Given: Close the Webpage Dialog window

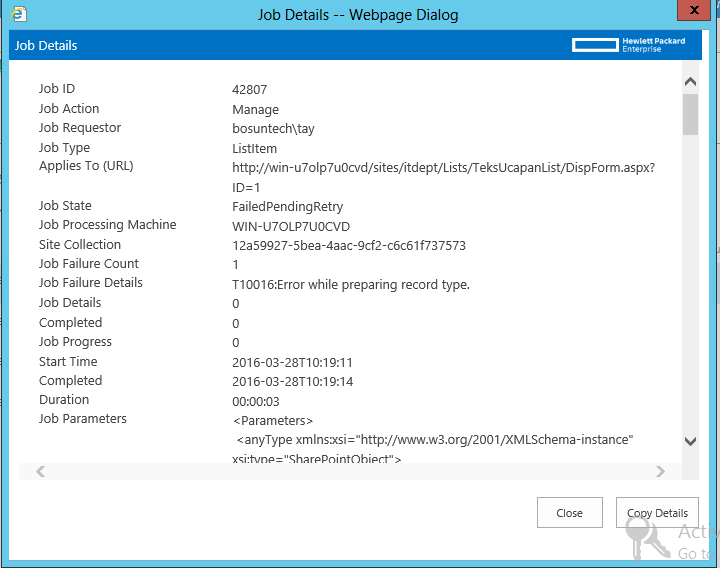Looking at the screenshot, I should click(694, 10).
